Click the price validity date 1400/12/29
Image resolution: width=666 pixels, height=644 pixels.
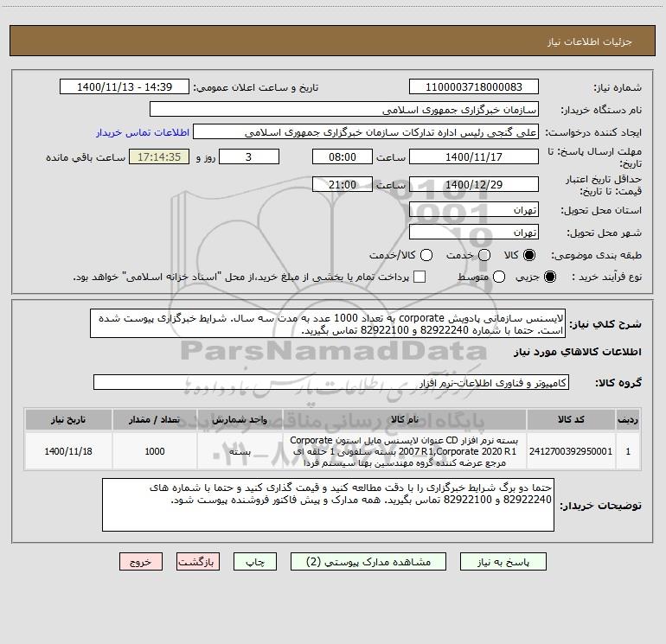pos(474,184)
